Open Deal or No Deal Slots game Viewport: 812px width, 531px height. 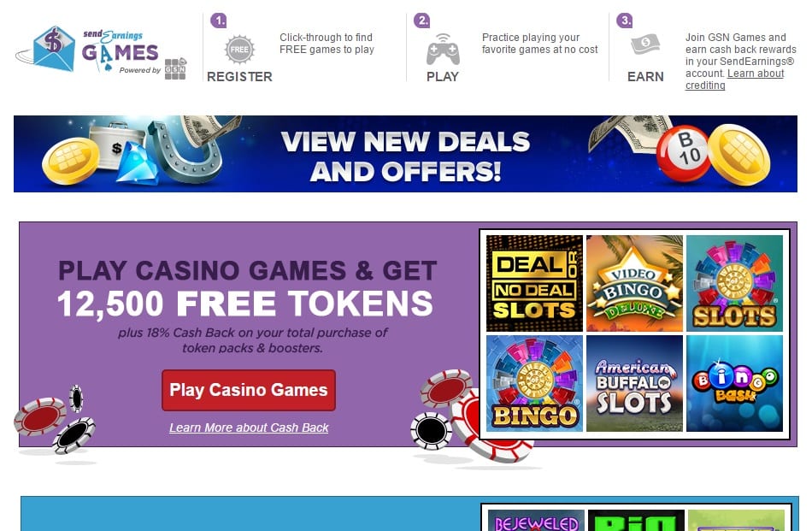tap(534, 283)
